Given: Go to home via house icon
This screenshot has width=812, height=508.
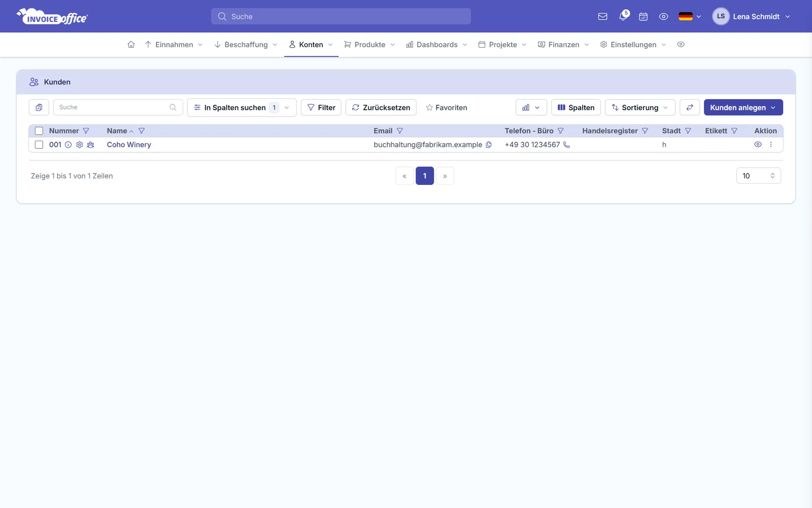Looking at the screenshot, I should click(x=131, y=45).
